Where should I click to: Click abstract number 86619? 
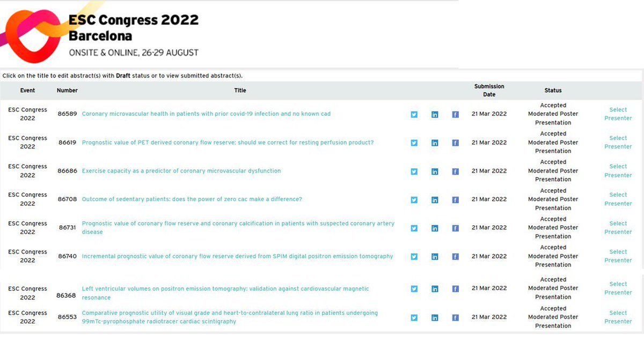click(x=68, y=143)
